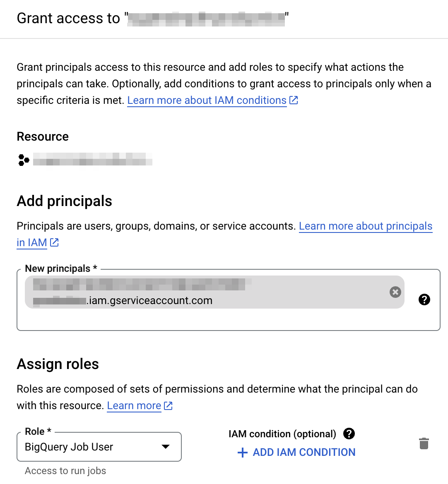Click the external-link icon after IAM conditions
448x484 pixels.
click(x=294, y=100)
